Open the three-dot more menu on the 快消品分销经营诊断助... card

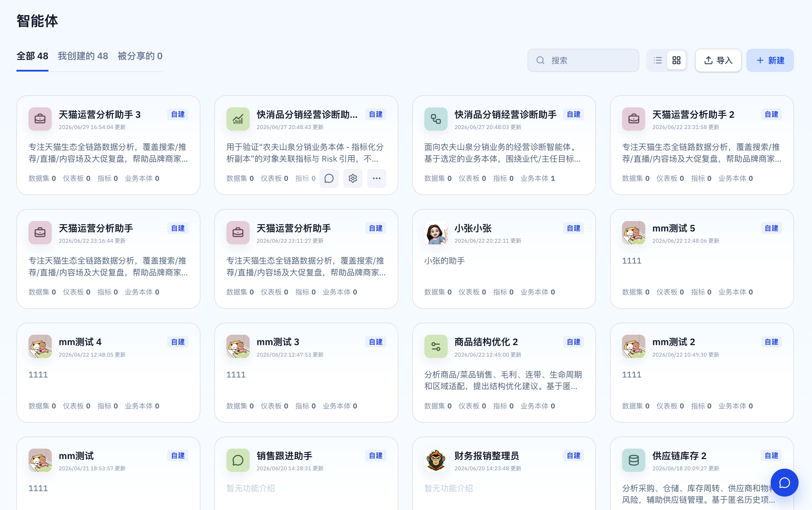377,178
